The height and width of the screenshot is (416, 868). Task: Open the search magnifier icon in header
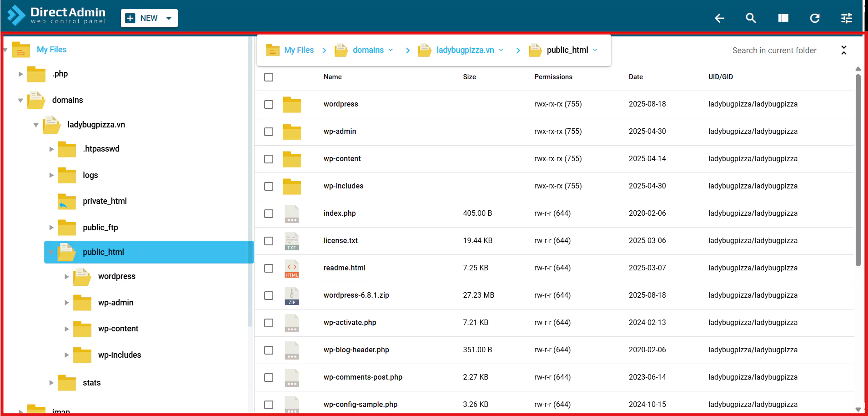[751, 18]
